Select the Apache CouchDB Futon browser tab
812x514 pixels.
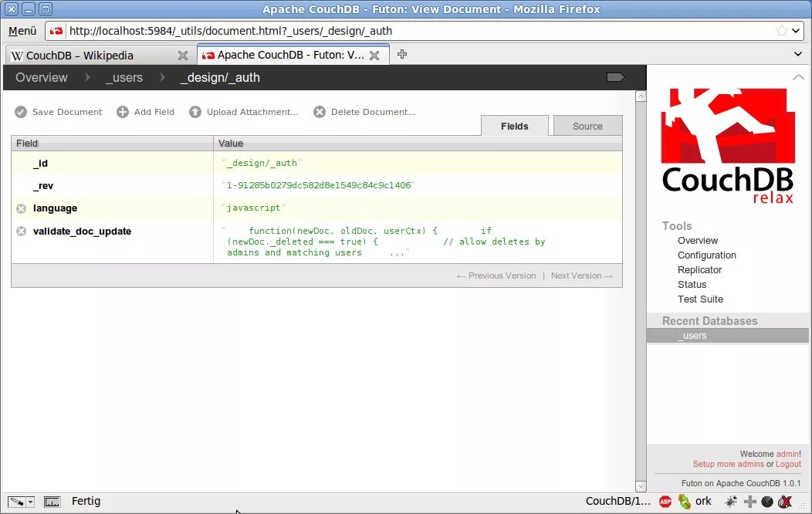293,55
